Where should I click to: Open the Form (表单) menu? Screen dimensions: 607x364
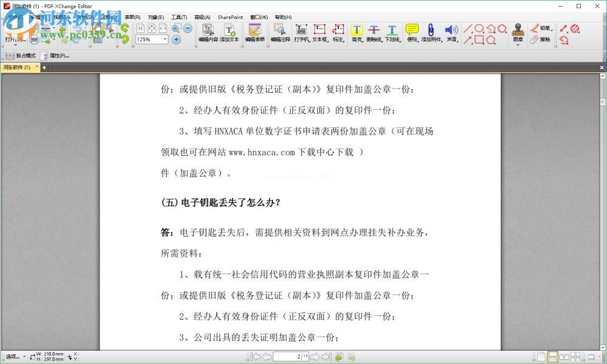point(132,18)
